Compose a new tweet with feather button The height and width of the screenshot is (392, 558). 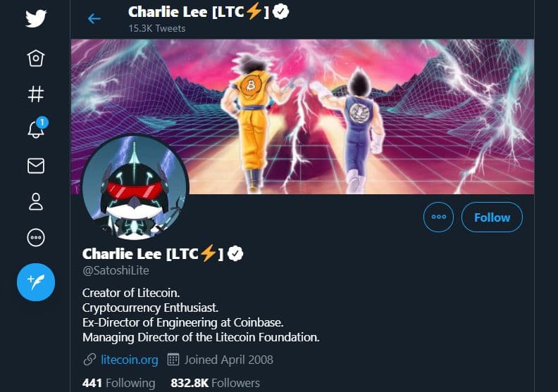click(36, 282)
